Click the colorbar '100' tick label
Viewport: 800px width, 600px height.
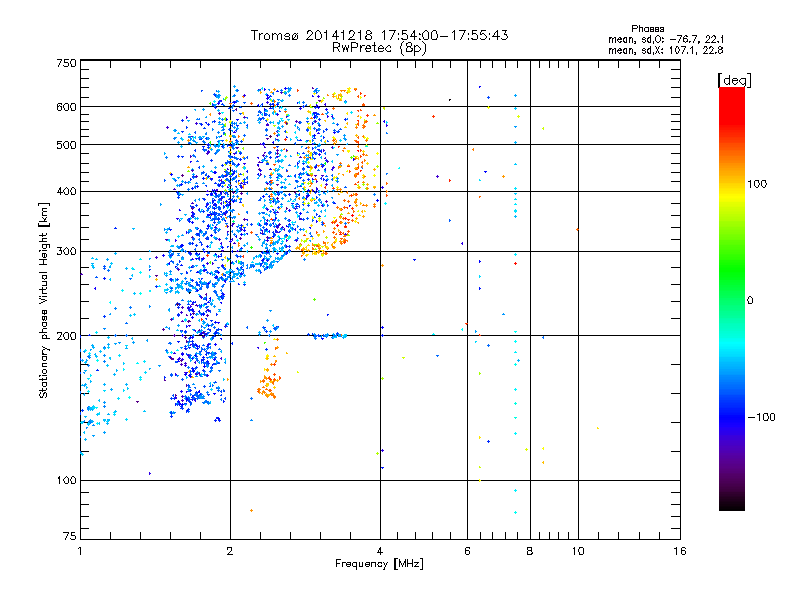coord(757,184)
